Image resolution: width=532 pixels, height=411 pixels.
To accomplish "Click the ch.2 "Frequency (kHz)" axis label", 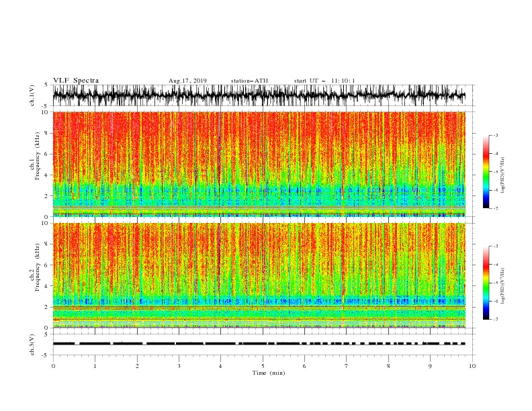I will click(x=37, y=267).
